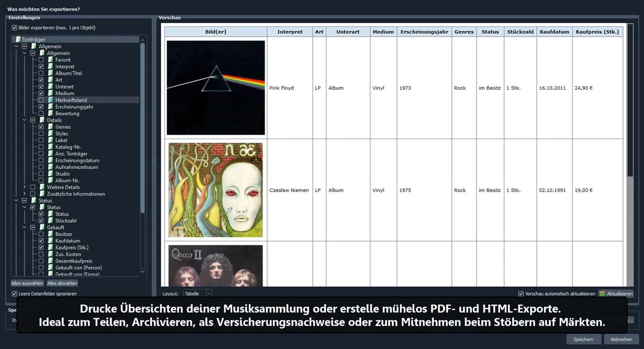644x349 pixels.
Task: Click the Katalog-Nr. field icon
Action: click(x=50, y=147)
